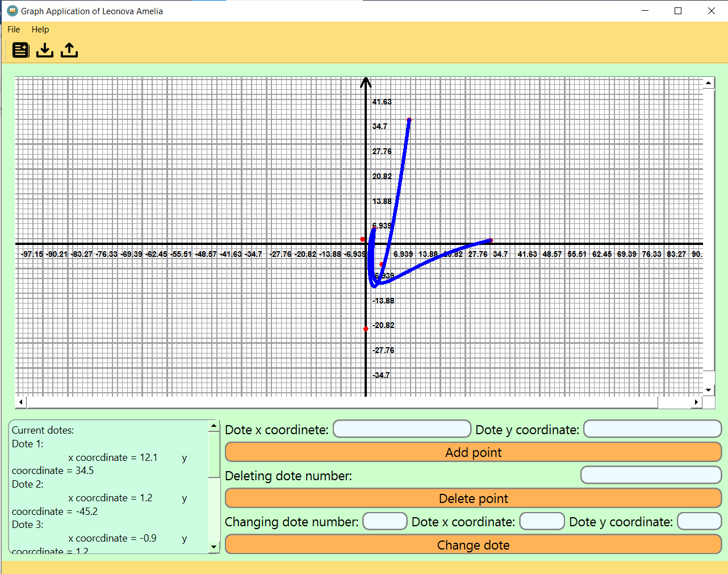Open the Help menu
The width and height of the screenshot is (728, 574).
pyautogui.click(x=40, y=30)
